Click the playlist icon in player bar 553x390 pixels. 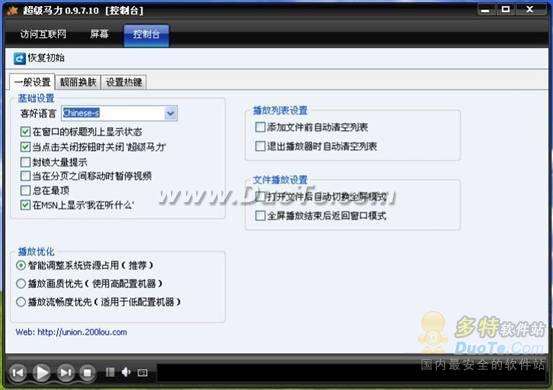click(110, 372)
